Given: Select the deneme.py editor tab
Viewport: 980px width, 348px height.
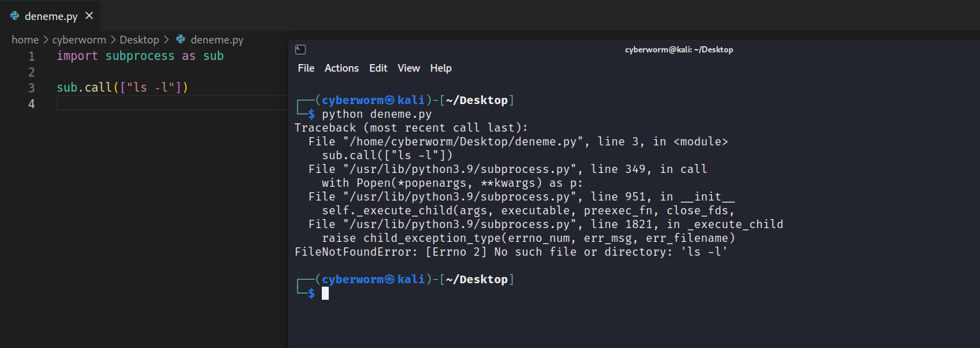Looking at the screenshot, I should [x=50, y=16].
